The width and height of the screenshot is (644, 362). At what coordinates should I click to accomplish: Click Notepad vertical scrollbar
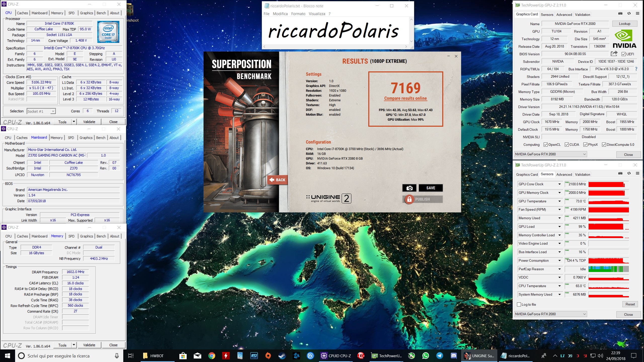coord(411,30)
